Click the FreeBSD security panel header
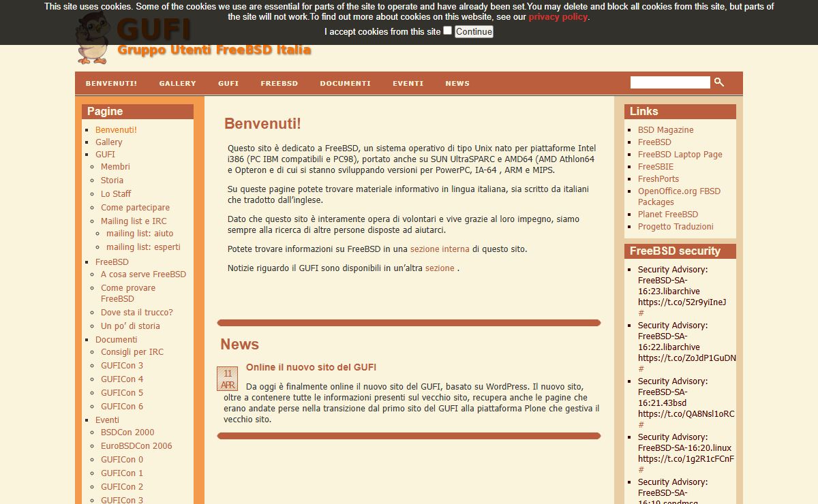Screen dimensions: 818x504 680,251
